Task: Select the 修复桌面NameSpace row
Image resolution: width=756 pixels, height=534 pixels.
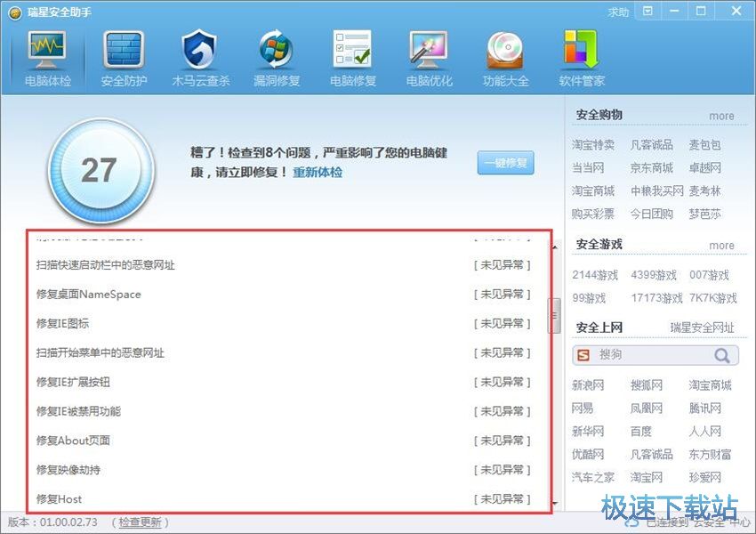Action: (284, 295)
